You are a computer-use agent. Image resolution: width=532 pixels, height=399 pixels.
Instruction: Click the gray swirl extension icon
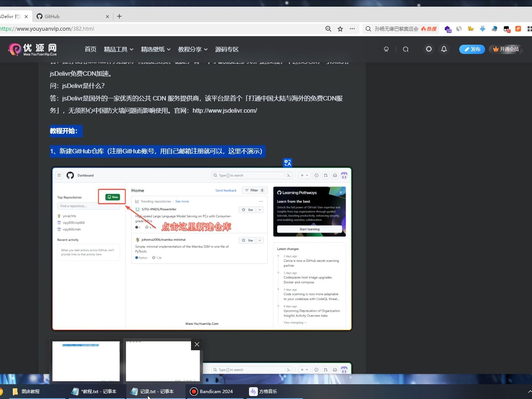point(459,29)
